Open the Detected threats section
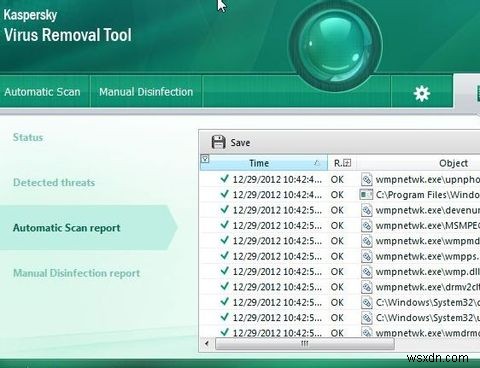This screenshot has width=480, height=368. pyautogui.click(x=54, y=182)
